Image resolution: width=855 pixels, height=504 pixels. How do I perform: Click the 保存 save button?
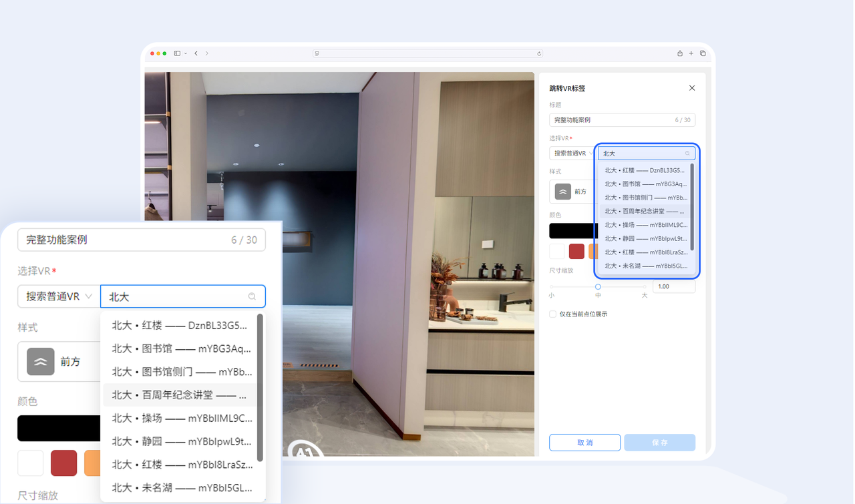pos(659,442)
